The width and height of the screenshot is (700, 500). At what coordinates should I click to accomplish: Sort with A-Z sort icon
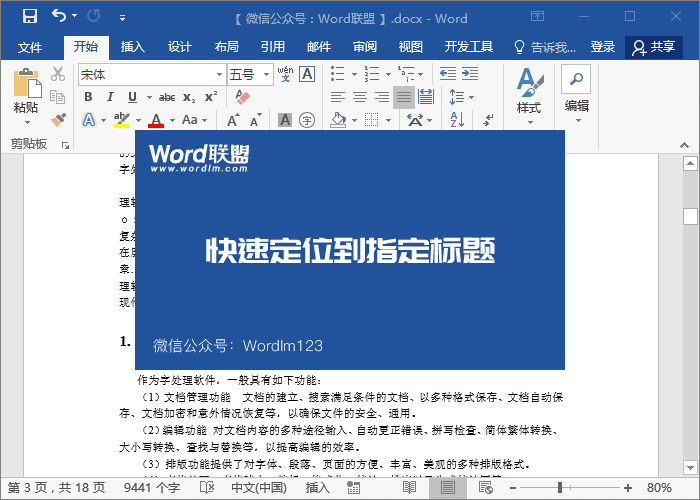(x=458, y=120)
